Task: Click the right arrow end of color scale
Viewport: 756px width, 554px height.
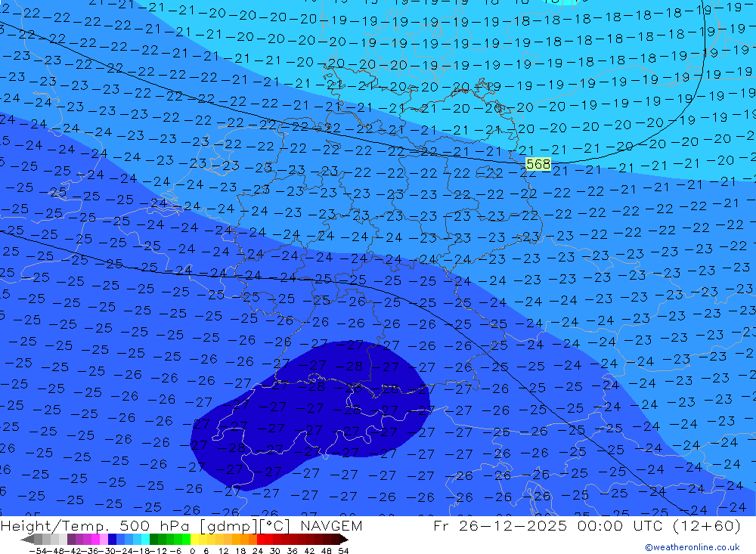Action: (x=344, y=540)
